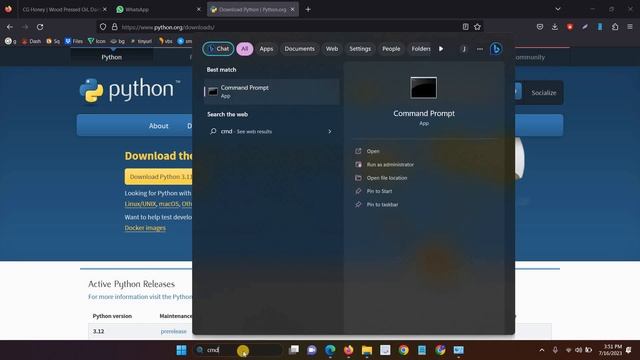Open cmd web search results

(271, 131)
